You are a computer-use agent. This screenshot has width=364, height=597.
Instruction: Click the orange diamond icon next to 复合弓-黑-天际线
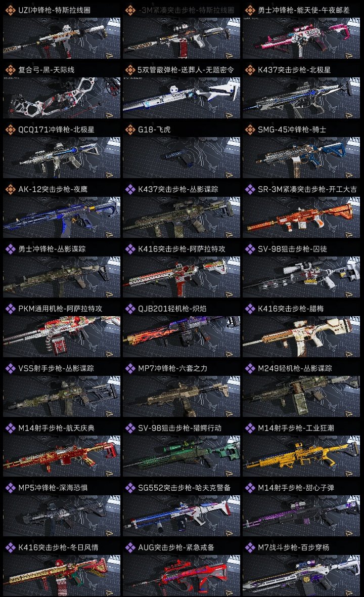[x=10, y=70]
